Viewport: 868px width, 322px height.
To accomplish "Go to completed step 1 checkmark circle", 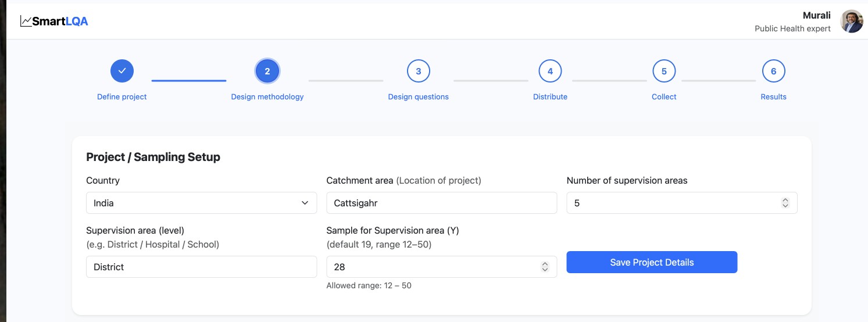I will tap(122, 71).
